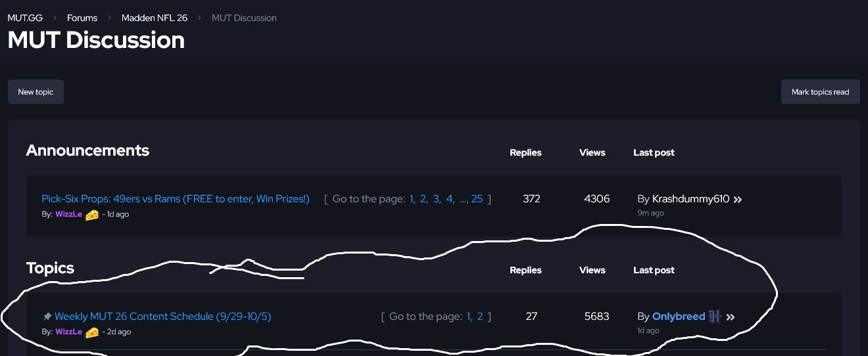Go to Forums breadcrumb
868x356 pixels.
82,18
